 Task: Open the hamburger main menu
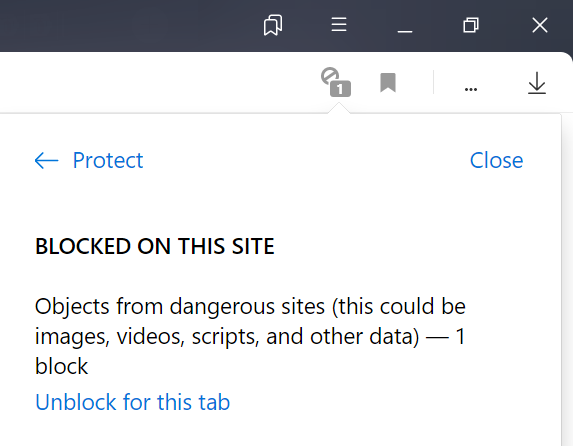[x=339, y=24]
